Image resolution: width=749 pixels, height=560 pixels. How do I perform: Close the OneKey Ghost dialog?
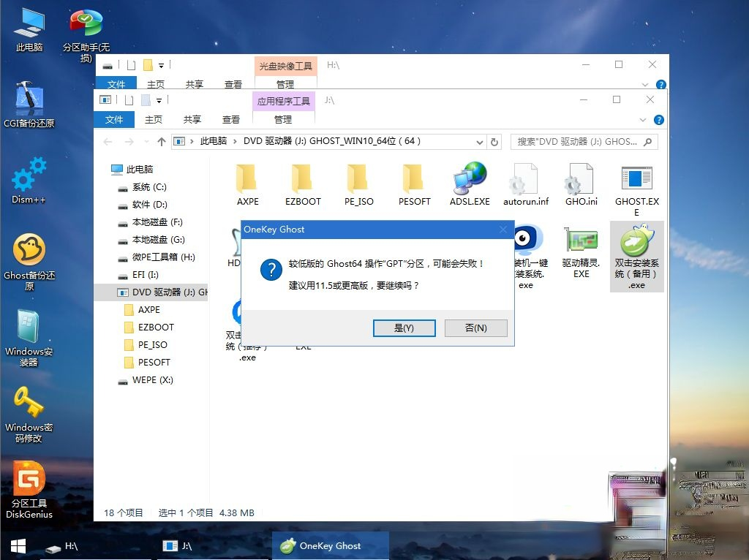(x=503, y=230)
